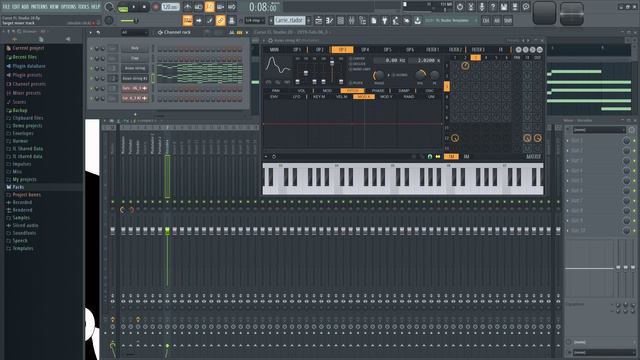Click the speaker icon in browser header
This screenshot has height=360, width=640.
pos(68,39)
